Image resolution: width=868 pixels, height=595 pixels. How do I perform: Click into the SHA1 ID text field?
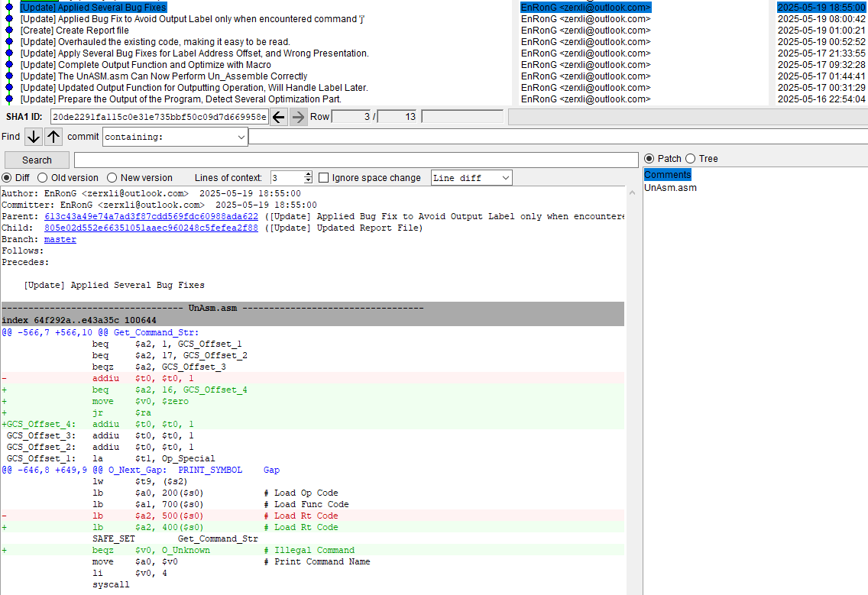(x=159, y=117)
